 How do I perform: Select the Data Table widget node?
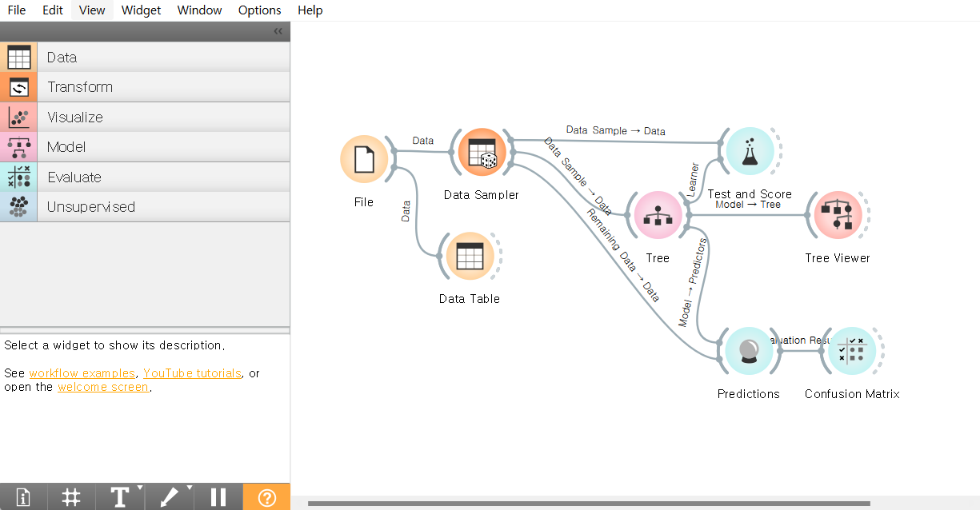[x=470, y=256]
